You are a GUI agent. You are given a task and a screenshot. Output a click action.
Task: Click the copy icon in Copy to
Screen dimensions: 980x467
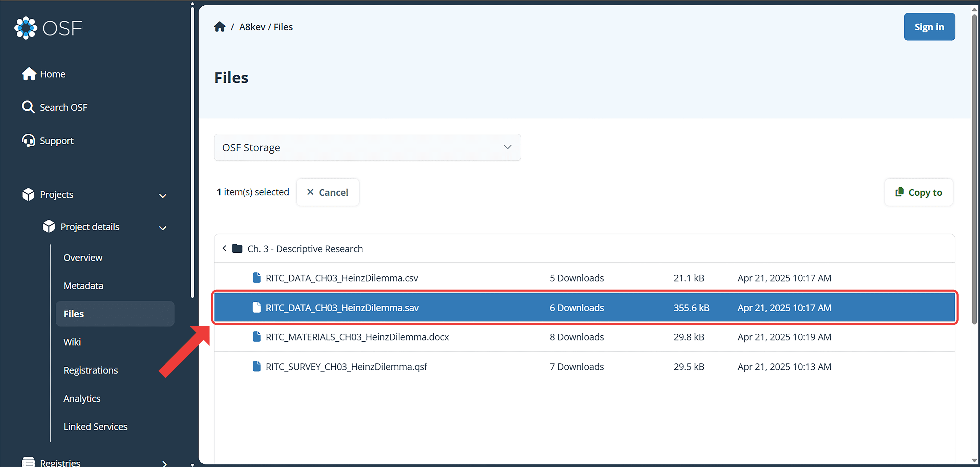(x=899, y=192)
